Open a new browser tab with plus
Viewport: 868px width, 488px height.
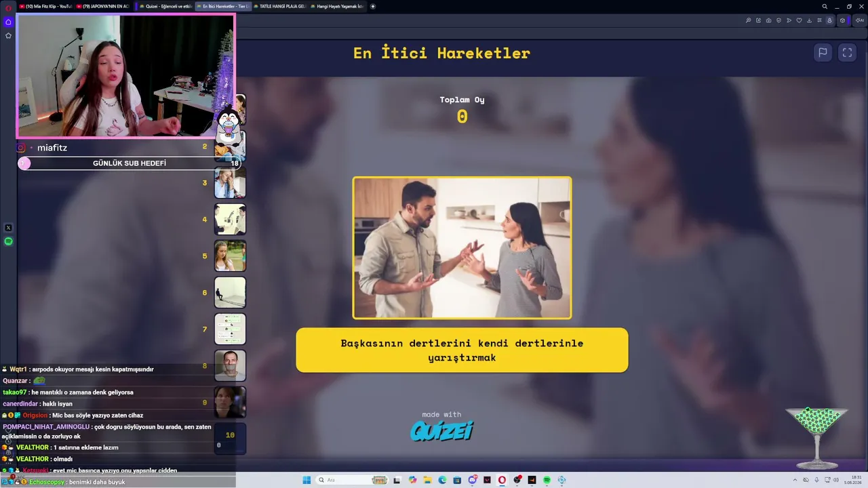click(372, 6)
